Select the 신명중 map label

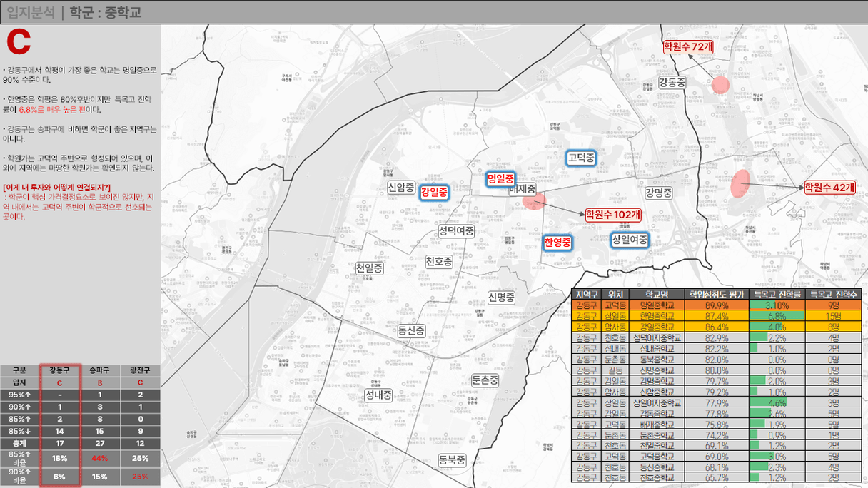coord(501,297)
